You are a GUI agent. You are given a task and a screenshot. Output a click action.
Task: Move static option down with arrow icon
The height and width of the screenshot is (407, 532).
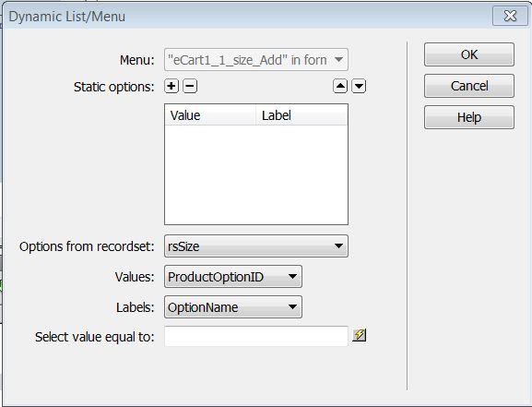359,87
